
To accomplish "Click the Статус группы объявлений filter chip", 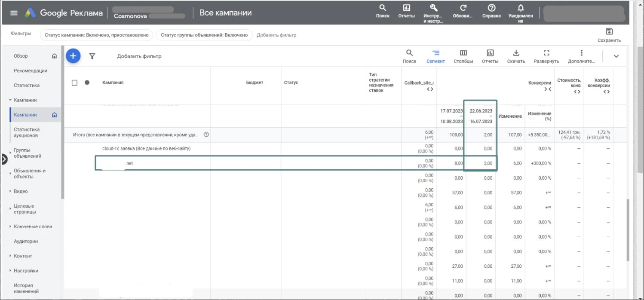I will pyautogui.click(x=204, y=35).
